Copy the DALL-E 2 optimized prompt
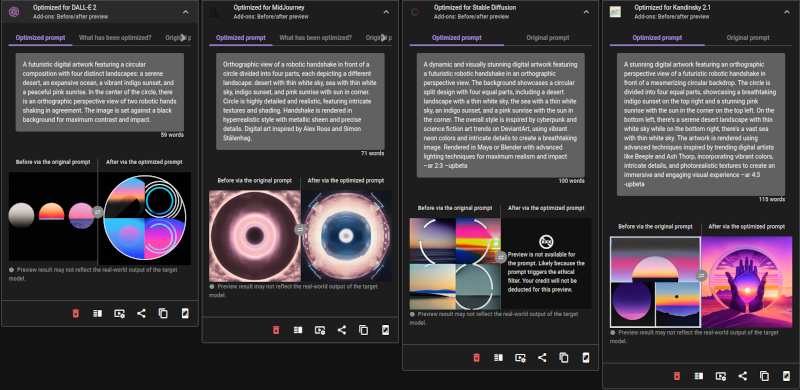The height and width of the screenshot is (390, 800). click(163, 313)
